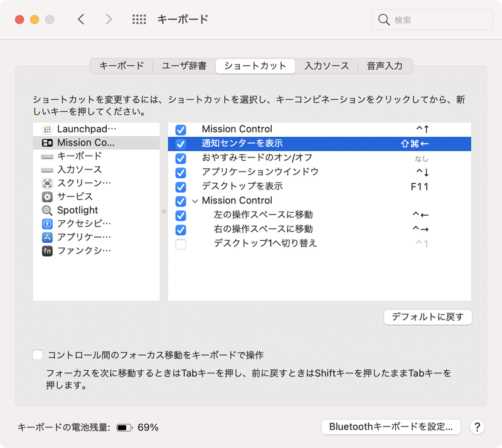
Task: Click inside the 検索 search field
Action: pos(431,19)
